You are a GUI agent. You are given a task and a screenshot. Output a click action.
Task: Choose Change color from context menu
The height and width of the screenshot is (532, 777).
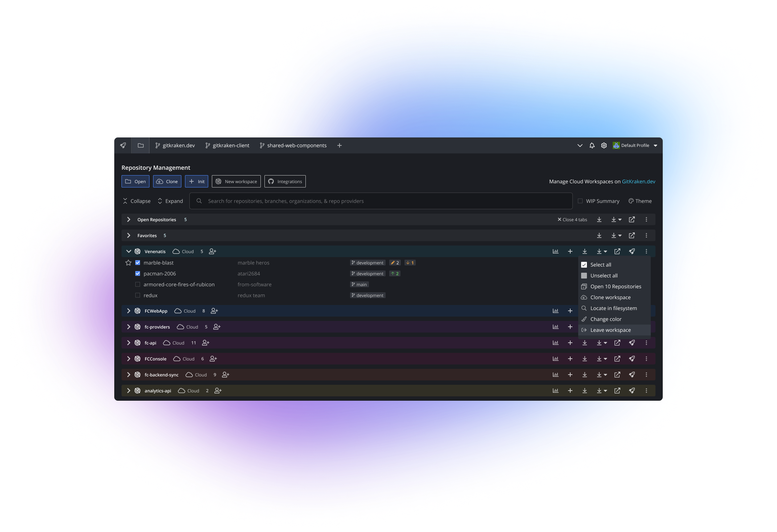click(614, 319)
